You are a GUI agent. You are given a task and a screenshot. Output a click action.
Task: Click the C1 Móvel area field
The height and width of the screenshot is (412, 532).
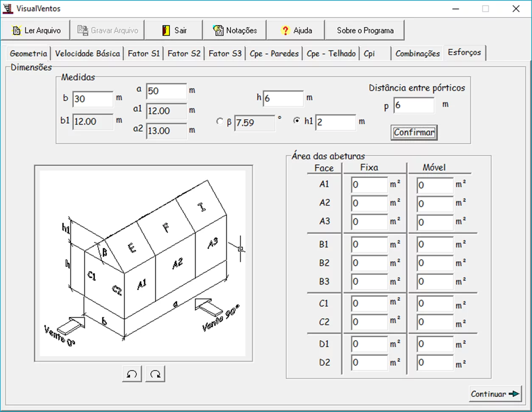[x=435, y=304]
